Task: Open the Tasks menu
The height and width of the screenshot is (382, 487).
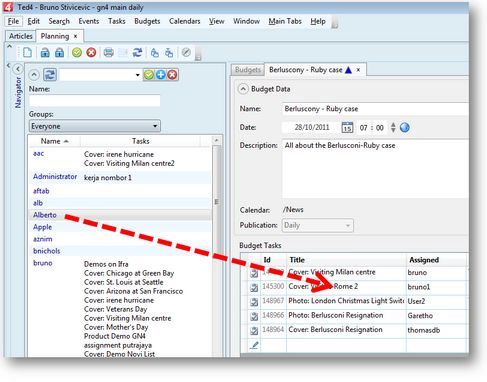Action: tap(117, 21)
